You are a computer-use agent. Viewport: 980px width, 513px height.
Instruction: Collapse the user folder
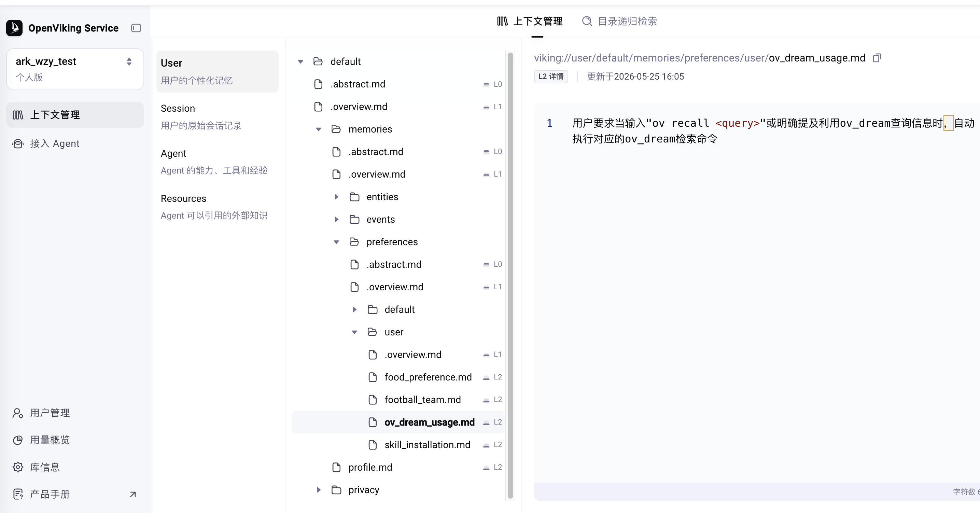point(354,332)
